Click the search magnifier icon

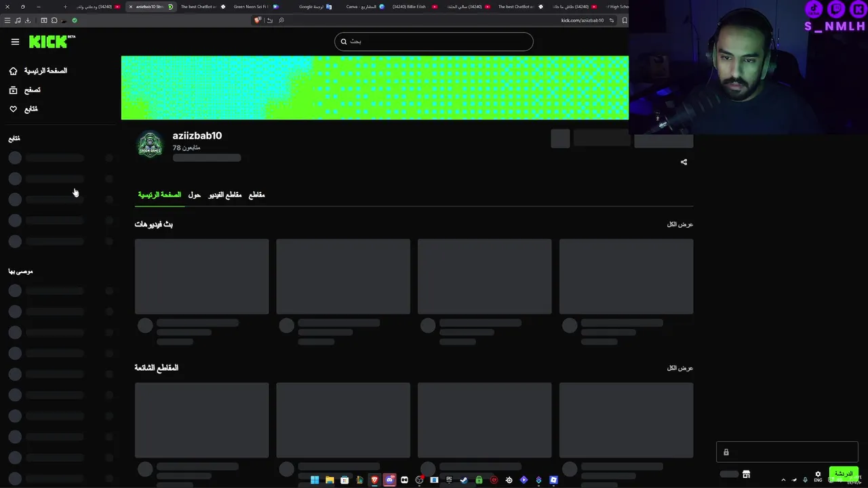[x=344, y=41]
